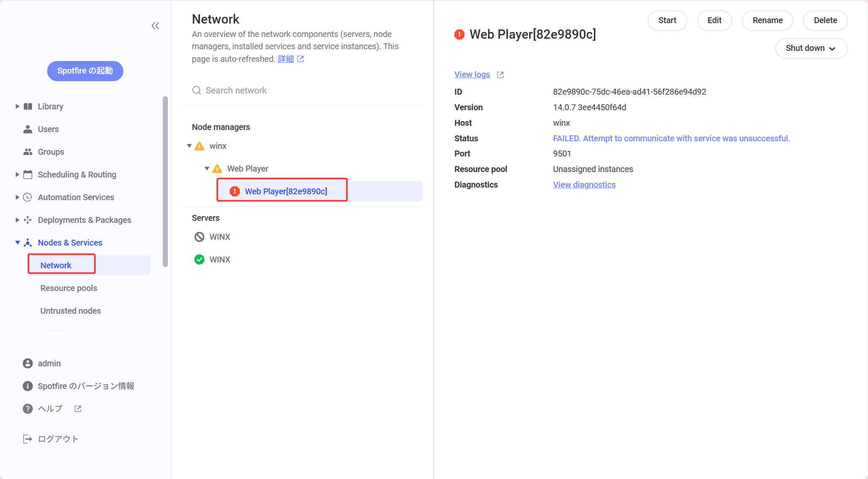Open the Library menu label
Viewport: 868px width, 479px height.
click(x=50, y=106)
